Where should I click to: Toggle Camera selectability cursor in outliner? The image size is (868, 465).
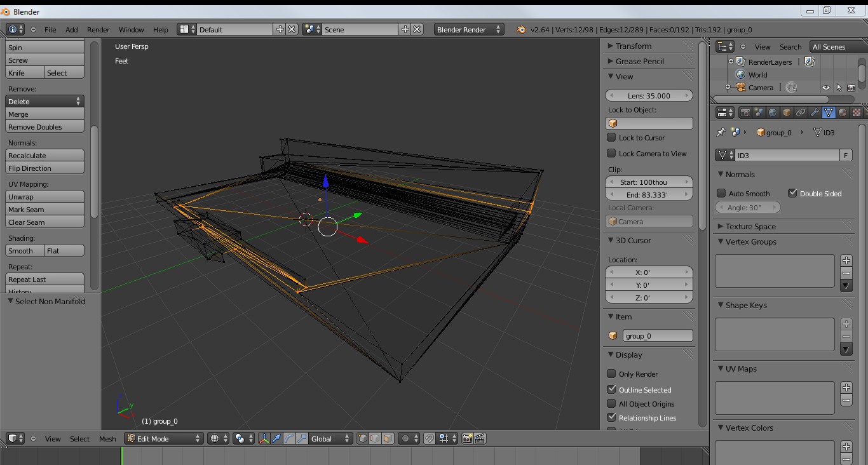click(x=839, y=88)
